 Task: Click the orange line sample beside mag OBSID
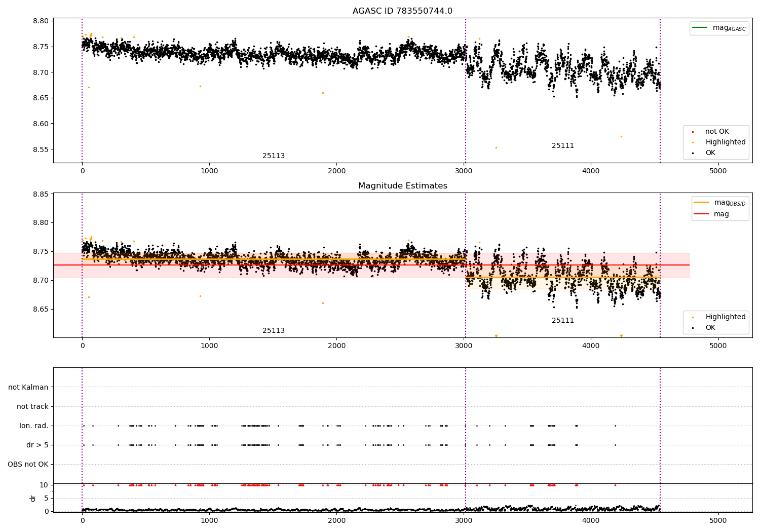(702, 203)
